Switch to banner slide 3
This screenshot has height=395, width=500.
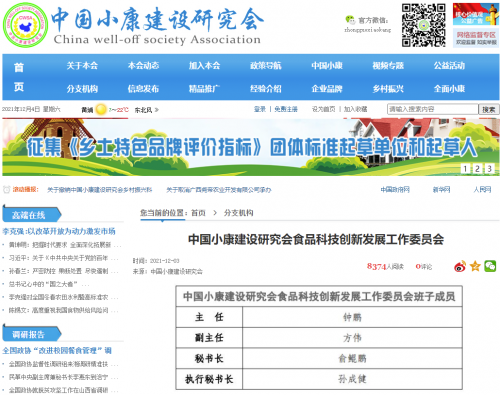489,169
